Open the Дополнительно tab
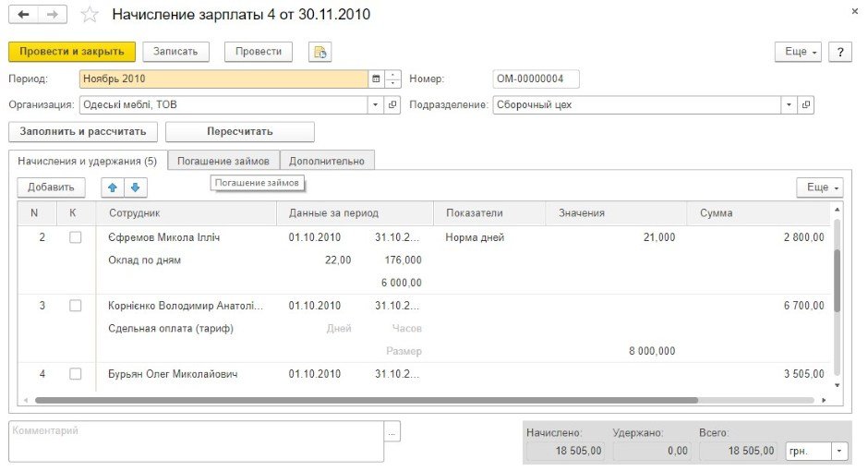868x471 pixels. pos(327,161)
